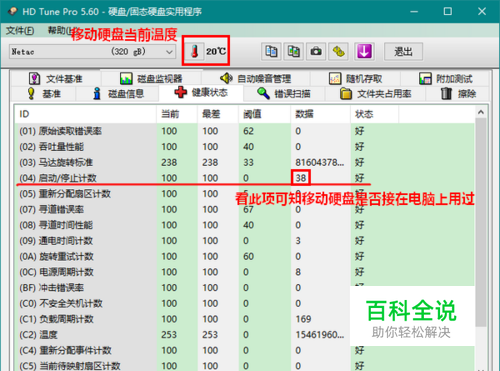The image size is (500, 371).
Task: Select row (03) 马达旋转标准
Action: [245, 162]
